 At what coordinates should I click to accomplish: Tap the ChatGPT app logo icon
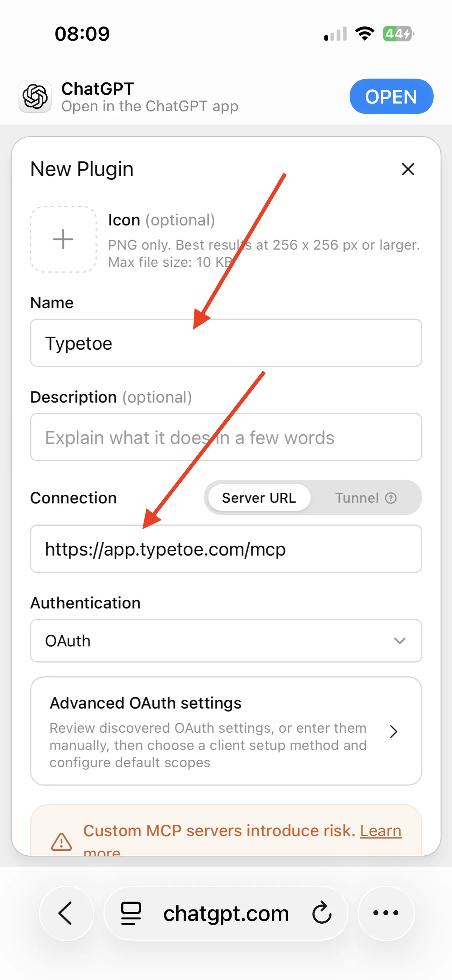35,96
